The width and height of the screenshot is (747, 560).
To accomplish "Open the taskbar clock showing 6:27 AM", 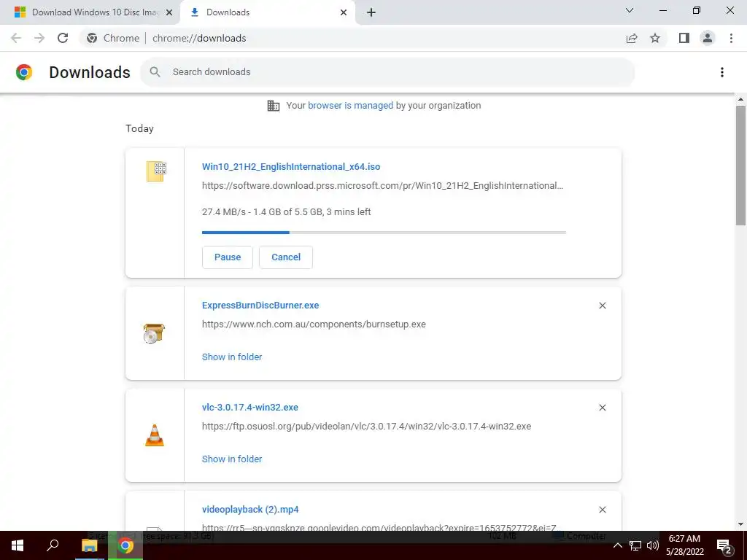I will click(684, 545).
